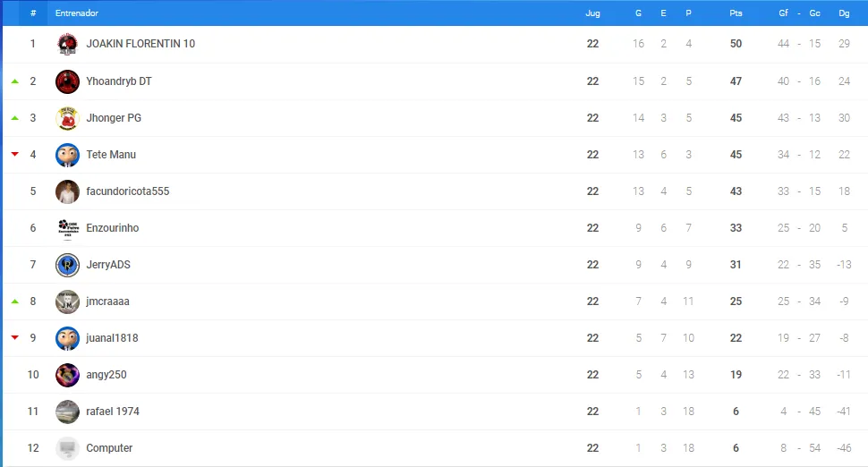868x467 pixels.
Task: Open jmcraaaa's avatar
Action: point(67,301)
